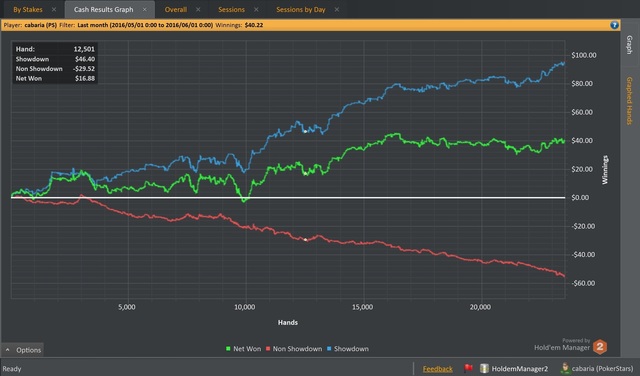
Task: Toggle the Net Won legend series
Action: click(x=243, y=349)
